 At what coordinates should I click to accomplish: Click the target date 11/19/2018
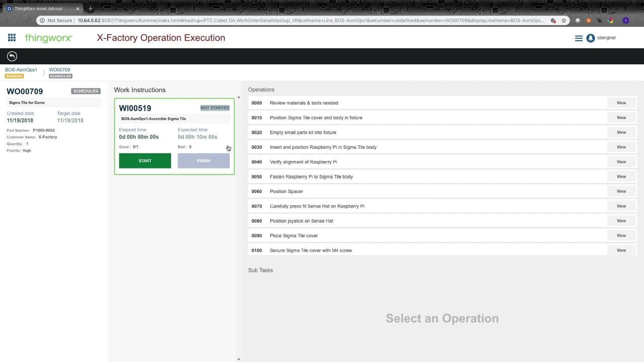(x=70, y=121)
